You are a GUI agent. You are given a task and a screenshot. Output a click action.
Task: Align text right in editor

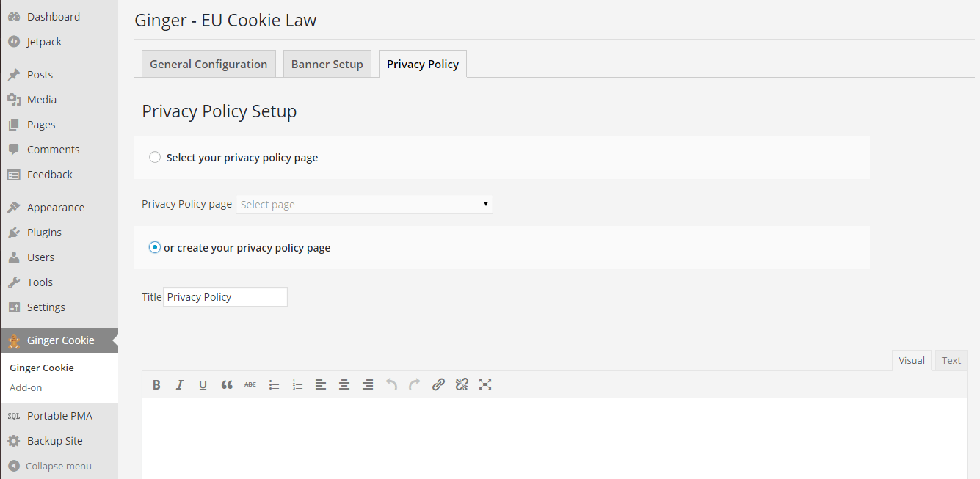coord(368,384)
